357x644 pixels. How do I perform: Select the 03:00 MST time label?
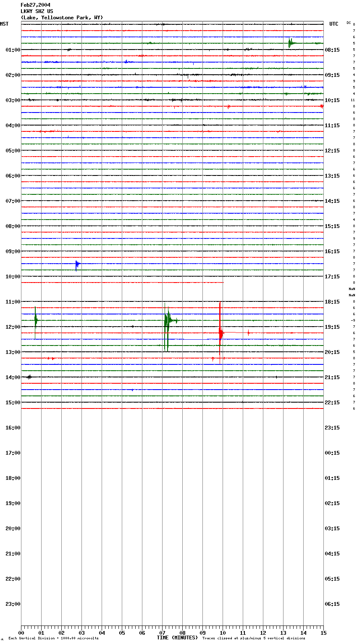[13, 100]
